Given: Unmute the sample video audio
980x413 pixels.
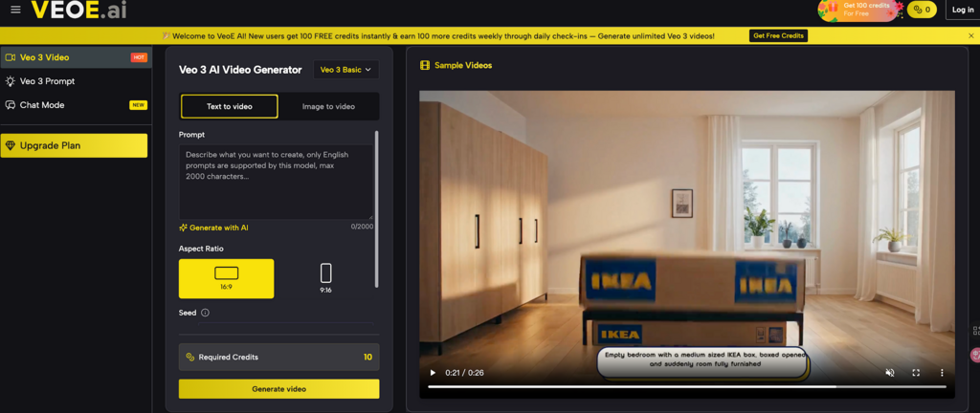Looking at the screenshot, I should [x=889, y=372].
